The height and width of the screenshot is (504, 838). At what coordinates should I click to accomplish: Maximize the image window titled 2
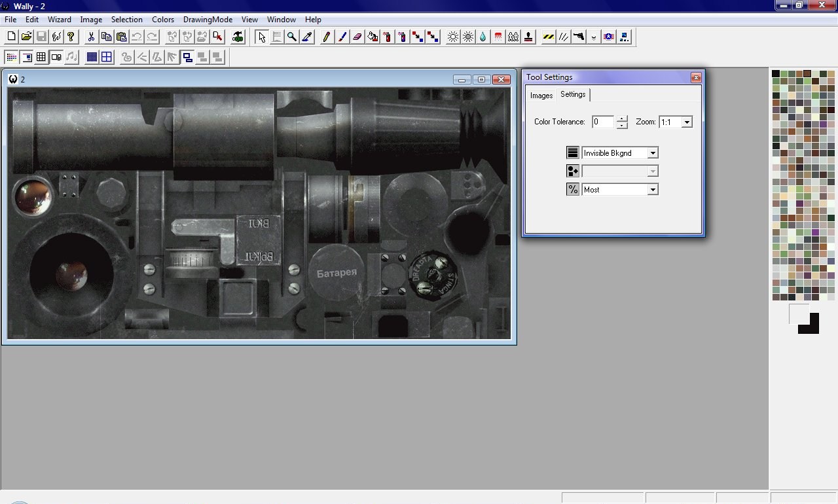(x=482, y=79)
